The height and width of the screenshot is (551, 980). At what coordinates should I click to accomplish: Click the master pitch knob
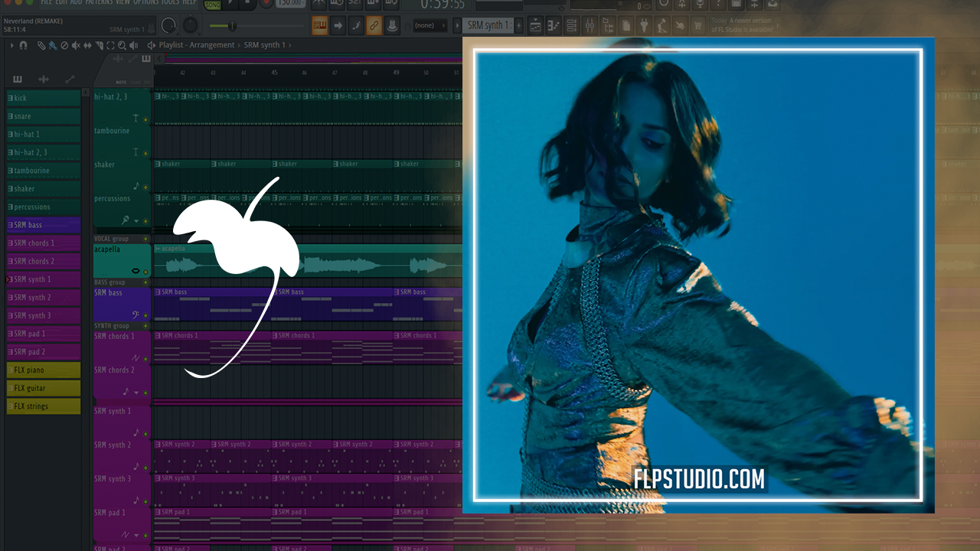190,25
